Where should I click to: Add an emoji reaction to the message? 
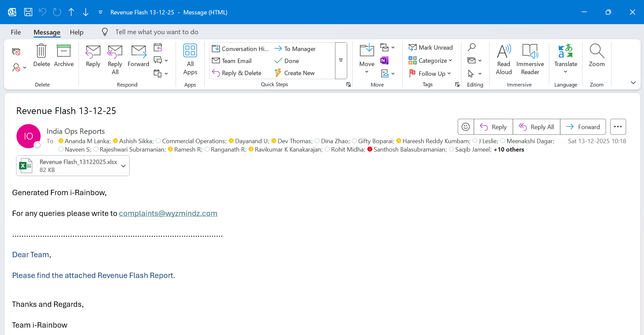[466, 127]
